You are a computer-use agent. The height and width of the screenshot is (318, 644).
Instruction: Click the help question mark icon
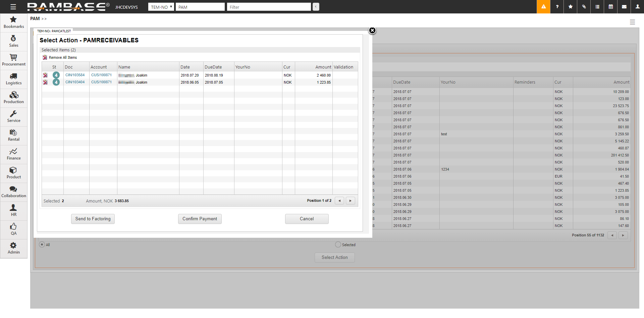(x=557, y=7)
